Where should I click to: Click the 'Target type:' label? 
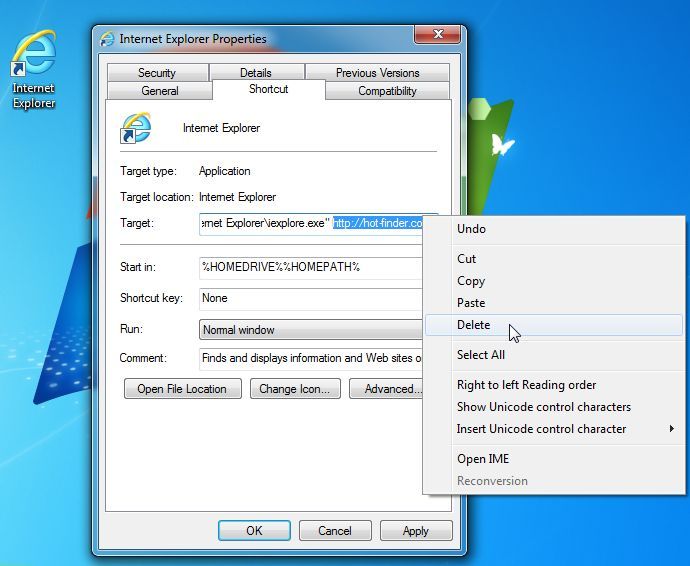coord(148,171)
